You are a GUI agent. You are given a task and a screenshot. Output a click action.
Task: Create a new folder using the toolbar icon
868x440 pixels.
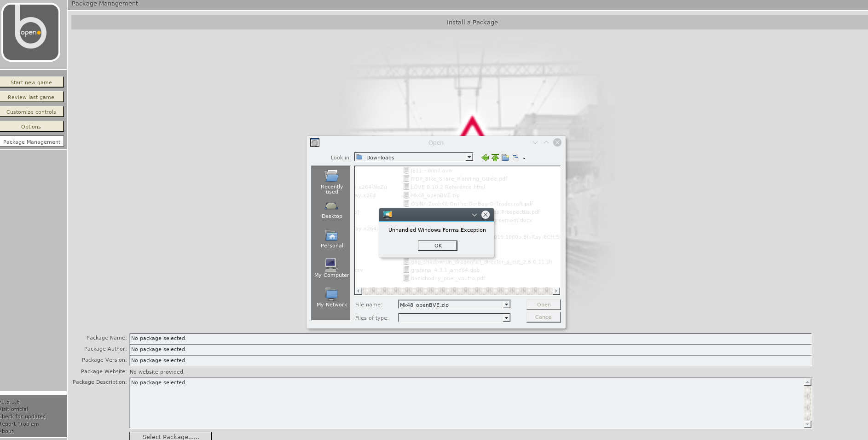(505, 158)
